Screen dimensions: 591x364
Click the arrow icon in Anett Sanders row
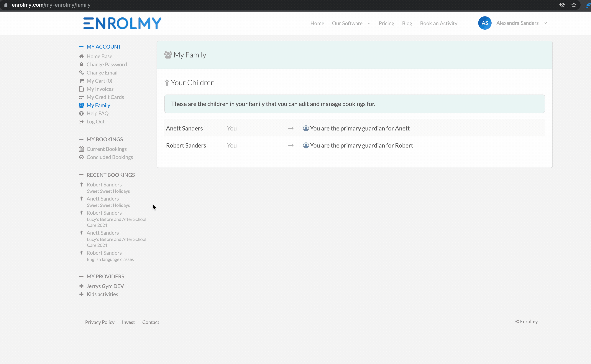[290, 128]
